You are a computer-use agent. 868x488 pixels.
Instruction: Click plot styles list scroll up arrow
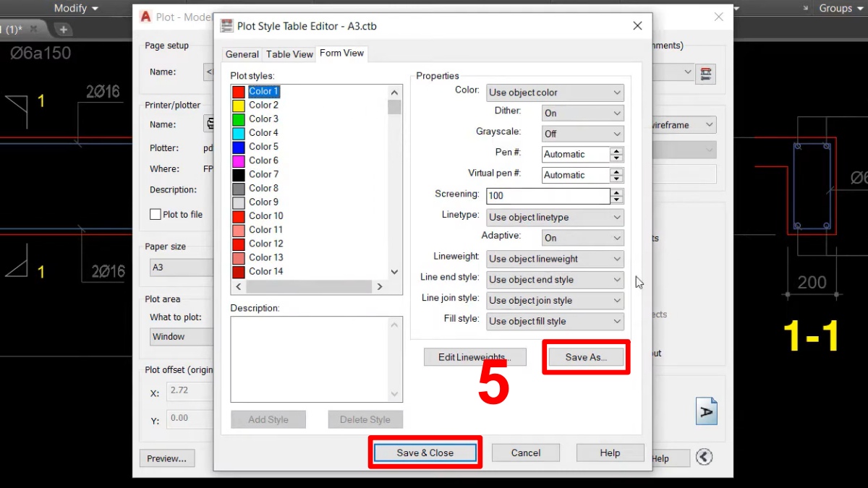pos(394,93)
